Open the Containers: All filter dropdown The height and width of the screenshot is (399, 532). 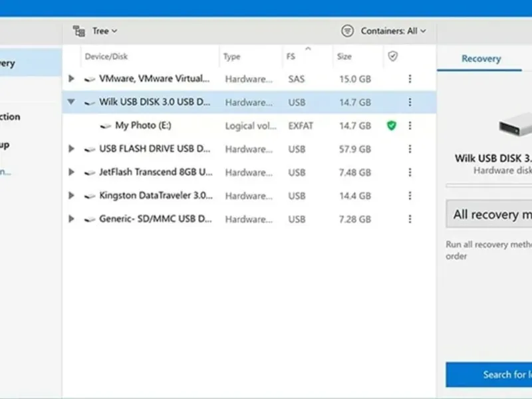[393, 31]
